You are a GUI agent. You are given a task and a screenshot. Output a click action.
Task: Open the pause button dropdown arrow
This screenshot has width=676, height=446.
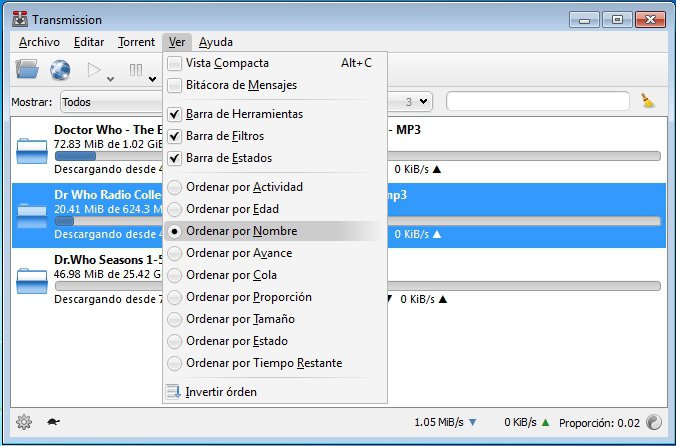[x=152, y=79]
